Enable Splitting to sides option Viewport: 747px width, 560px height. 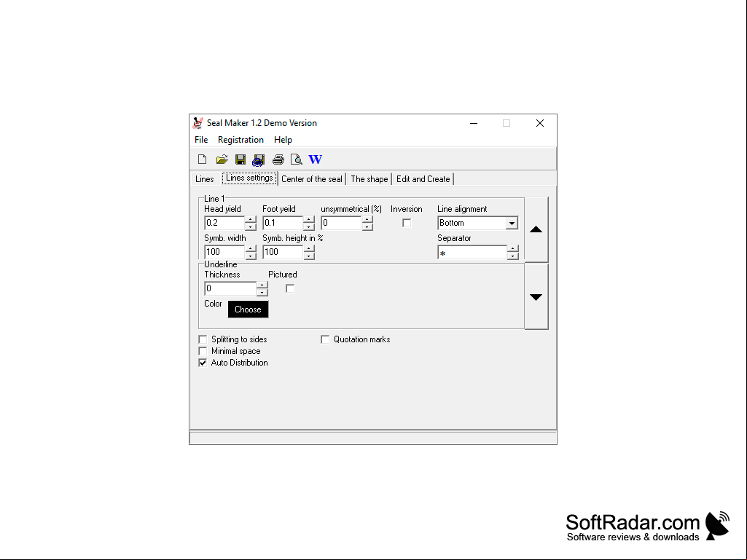(x=203, y=339)
